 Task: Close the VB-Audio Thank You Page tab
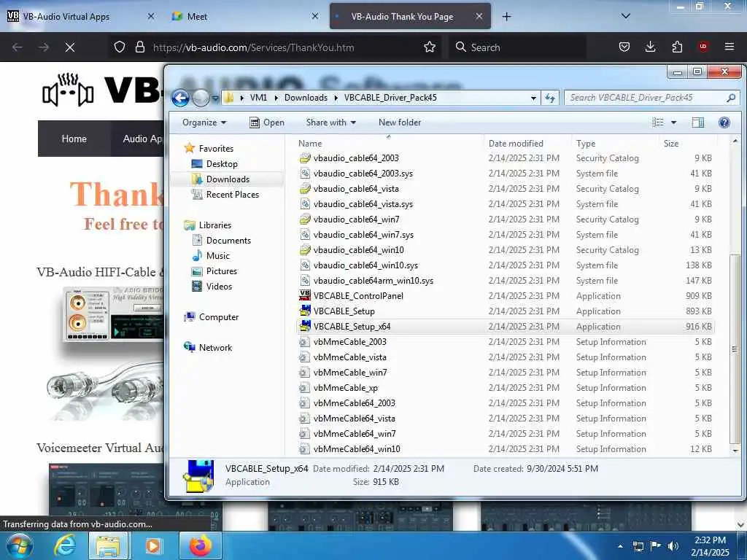[x=479, y=16]
